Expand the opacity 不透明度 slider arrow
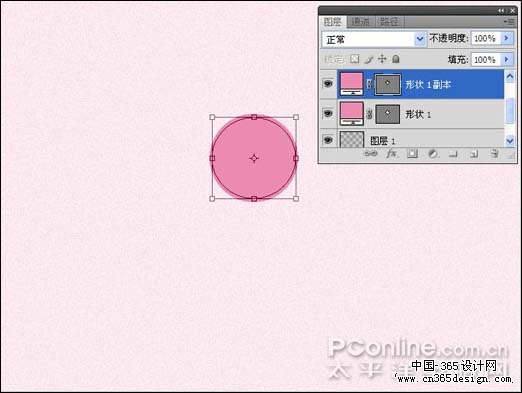The height and width of the screenshot is (393, 522). [x=507, y=38]
